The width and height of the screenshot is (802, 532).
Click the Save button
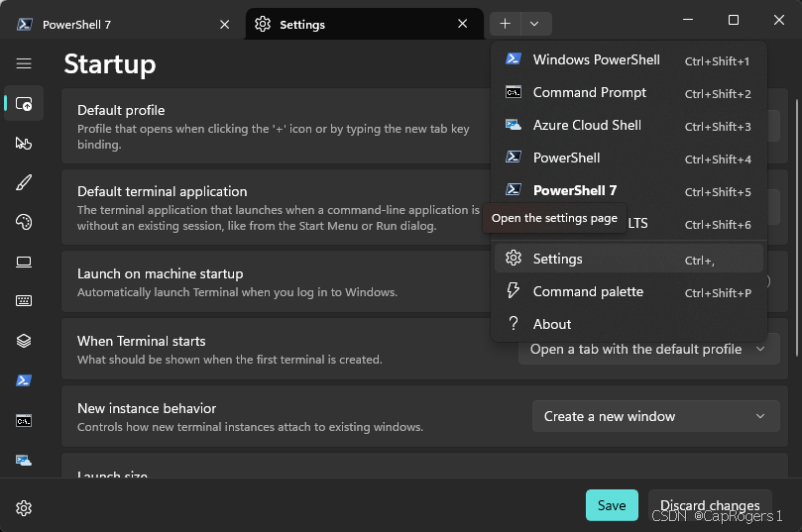pos(612,505)
